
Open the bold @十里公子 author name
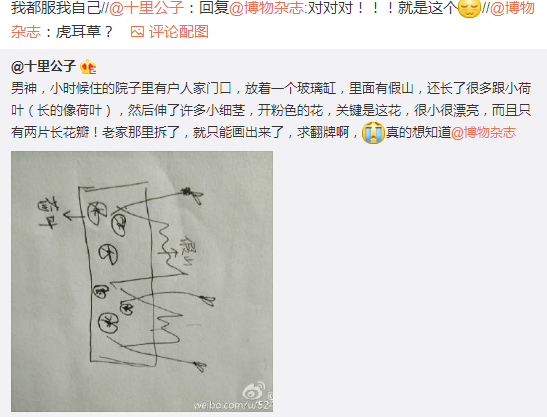[x=44, y=66]
